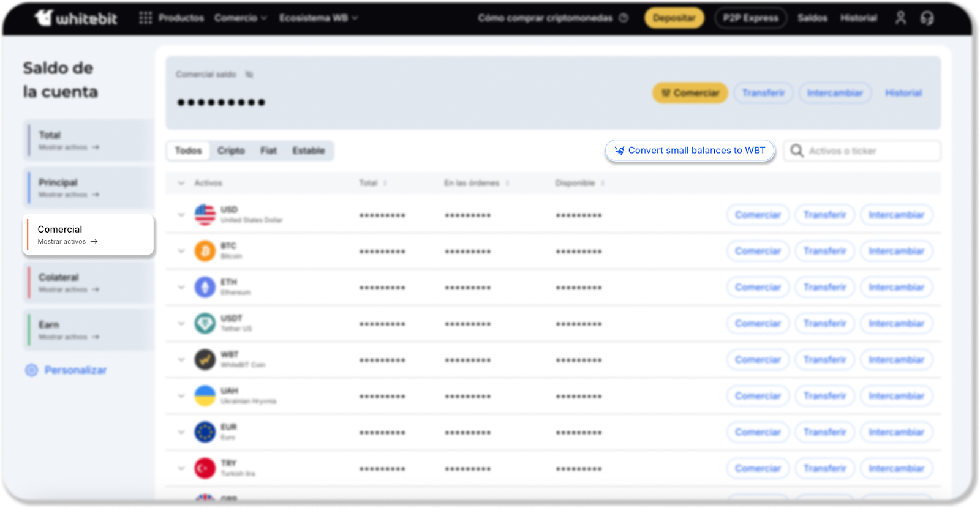
Task: Click the Bitcoin coin icon
Action: [x=205, y=251]
